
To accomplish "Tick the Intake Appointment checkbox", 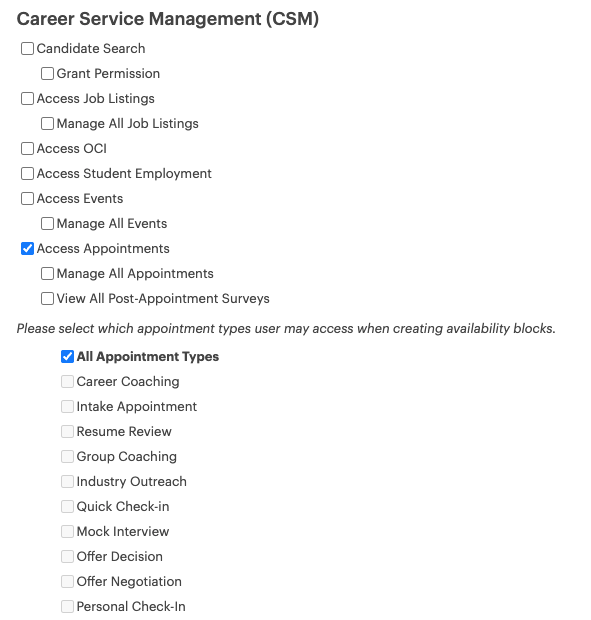I will point(67,406).
